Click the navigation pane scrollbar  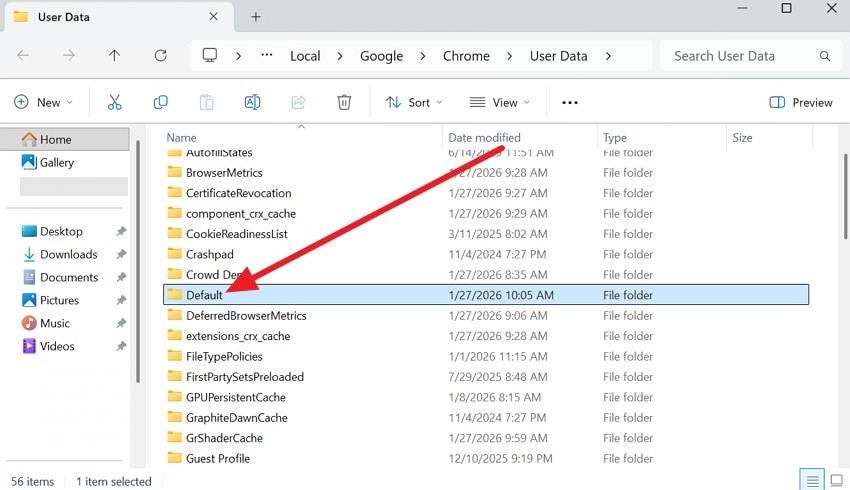coord(138,261)
